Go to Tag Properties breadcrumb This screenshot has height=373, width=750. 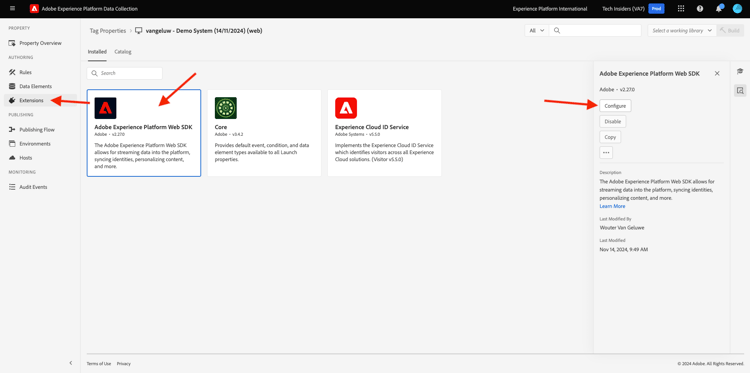[x=107, y=31]
